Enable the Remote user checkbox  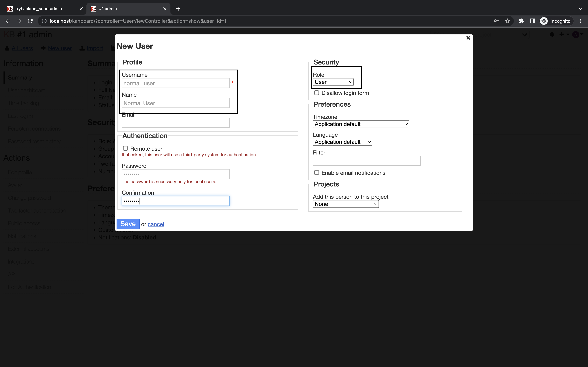coord(125,148)
